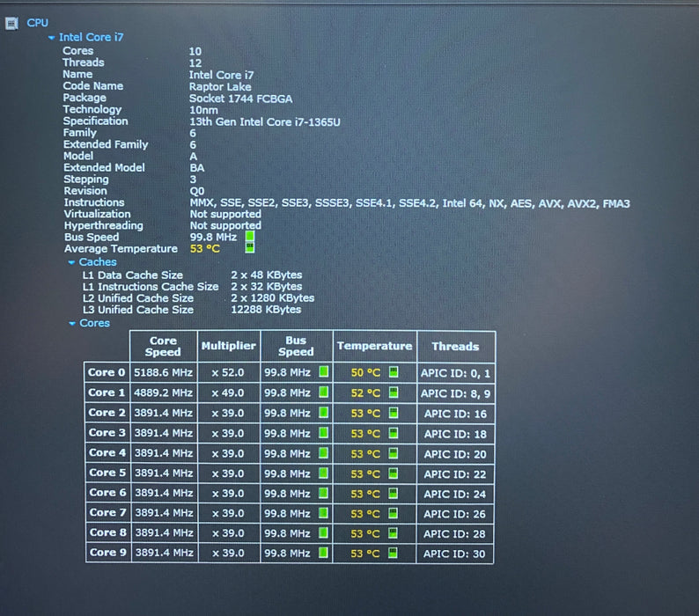This screenshot has height=616, width=699.
Task: Click green graph icon next to Bus Speed 99.8 MHz above Caches
Action: point(250,236)
